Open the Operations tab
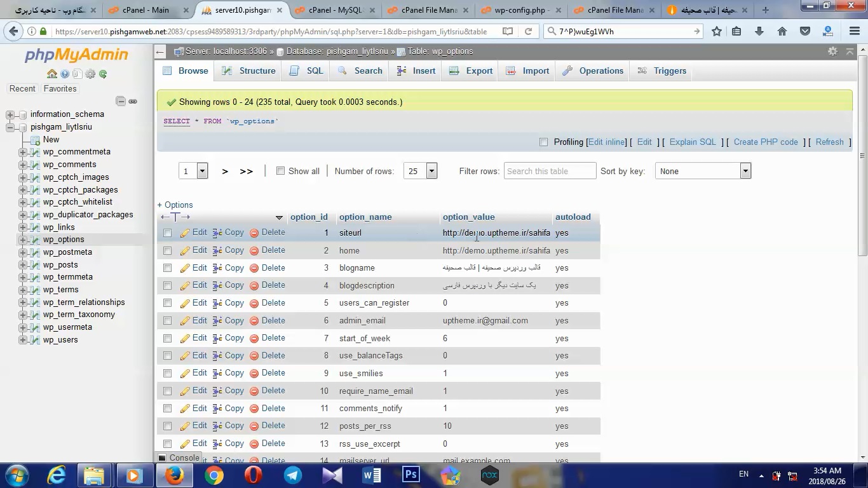Screen dimensions: 868x488 pos(593,71)
